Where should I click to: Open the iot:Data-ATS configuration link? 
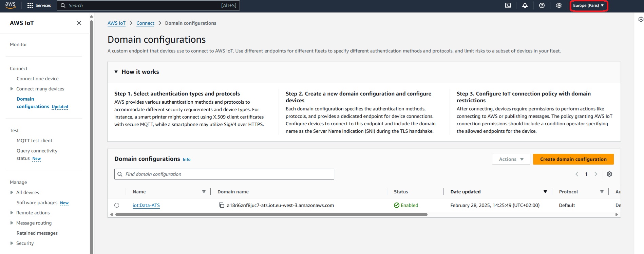tap(146, 205)
